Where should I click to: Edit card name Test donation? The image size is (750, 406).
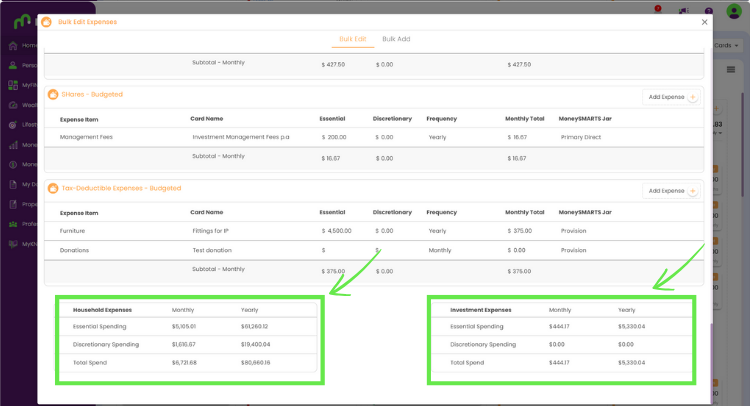coord(212,251)
